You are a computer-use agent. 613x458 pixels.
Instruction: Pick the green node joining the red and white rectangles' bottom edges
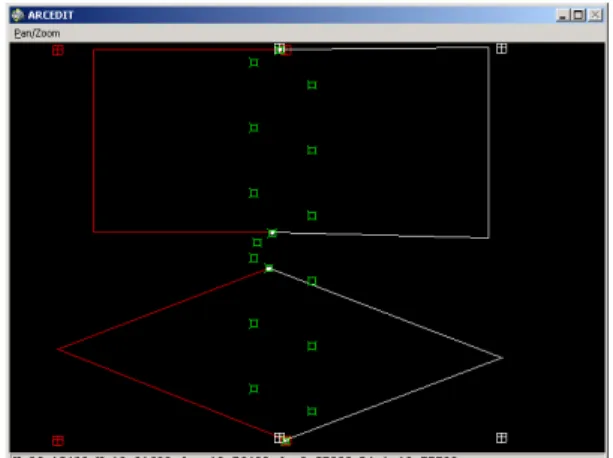click(272, 233)
